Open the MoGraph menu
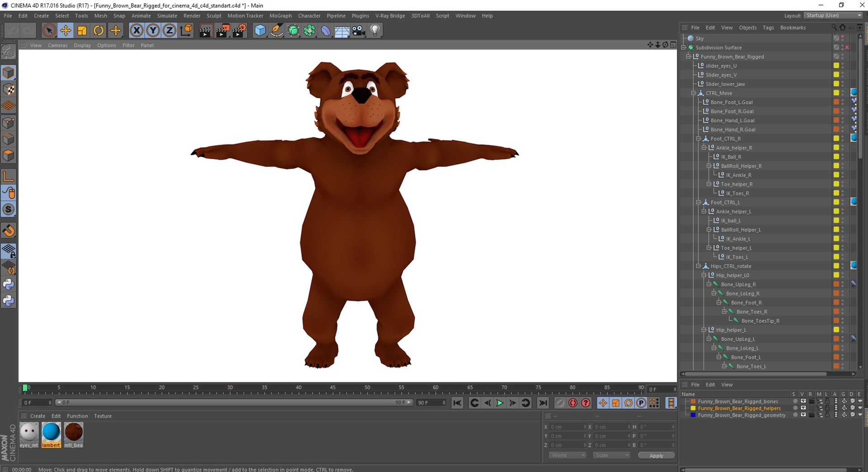This screenshot has height=472, width=868. [x=280, y=16]
